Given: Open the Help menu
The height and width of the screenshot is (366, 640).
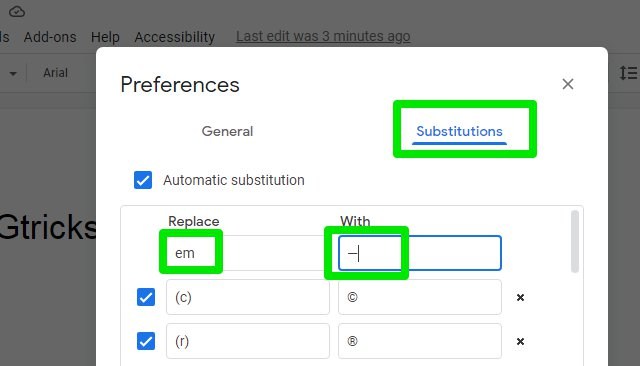Looking at the screenshot, I should pyautogui.click(x=105, y=37).
